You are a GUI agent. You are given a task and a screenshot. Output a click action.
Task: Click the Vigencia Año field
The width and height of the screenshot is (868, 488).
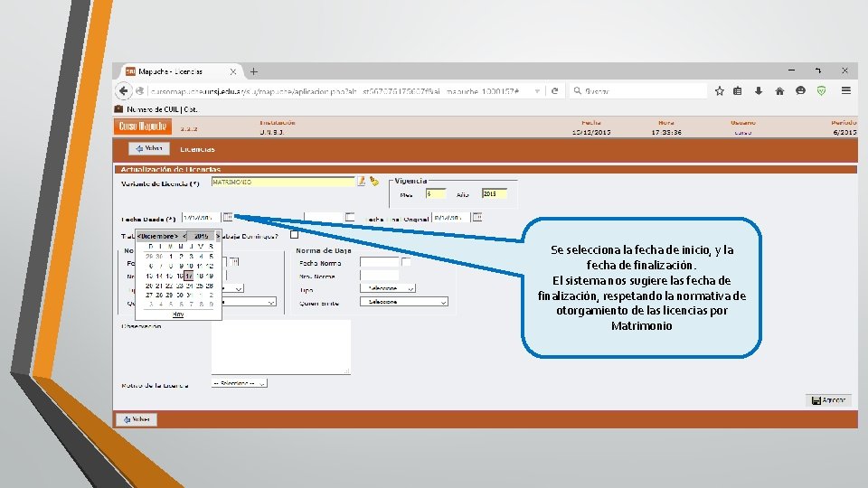click(x=494, y=193)
